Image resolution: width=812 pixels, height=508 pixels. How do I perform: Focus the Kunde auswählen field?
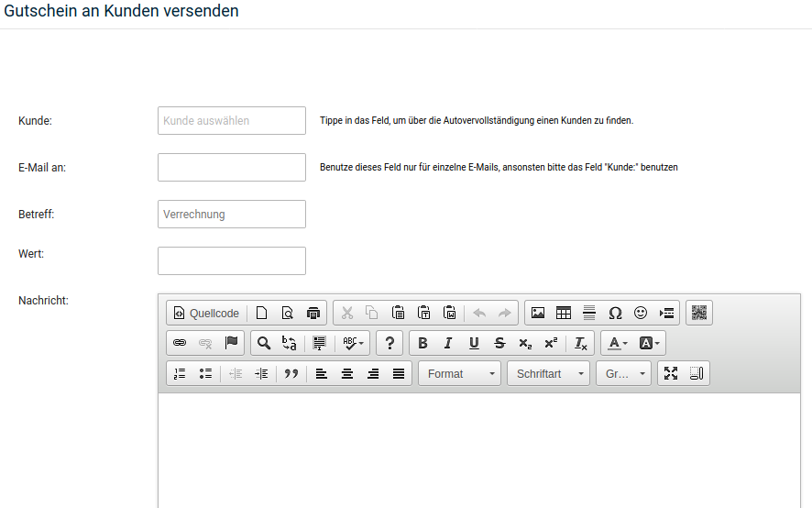pos(232,121)
